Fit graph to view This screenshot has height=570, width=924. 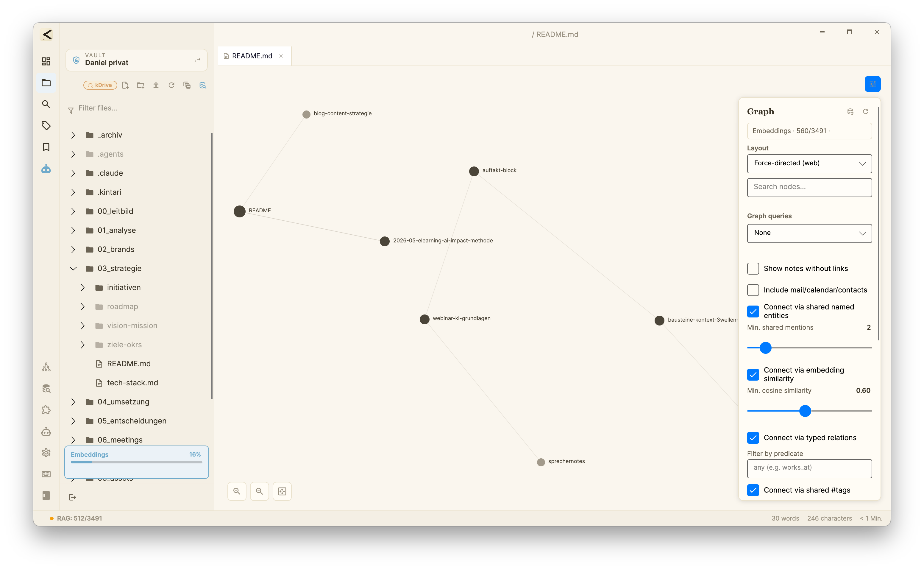tap(282, 491)
